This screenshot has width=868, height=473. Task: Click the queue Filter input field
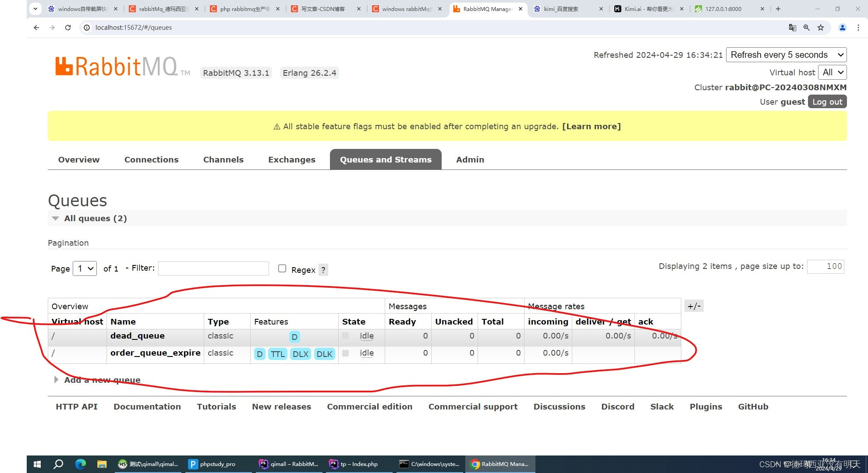[x=213, y=268]
